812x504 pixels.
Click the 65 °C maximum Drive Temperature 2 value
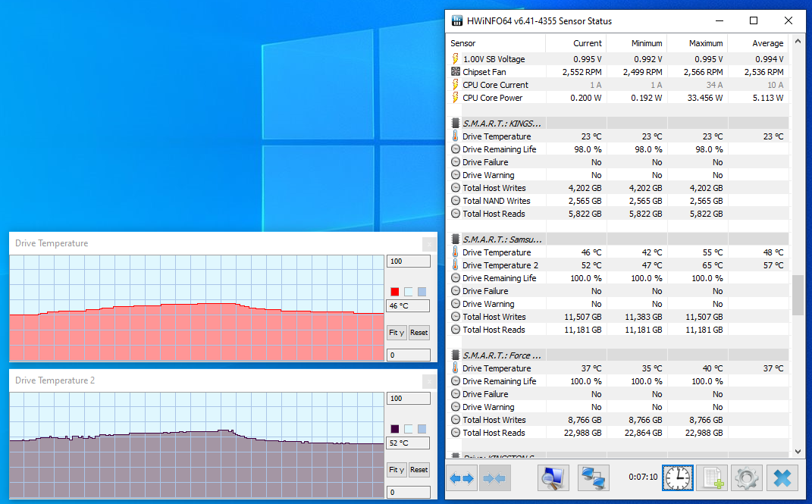click(x=713, y=265)
